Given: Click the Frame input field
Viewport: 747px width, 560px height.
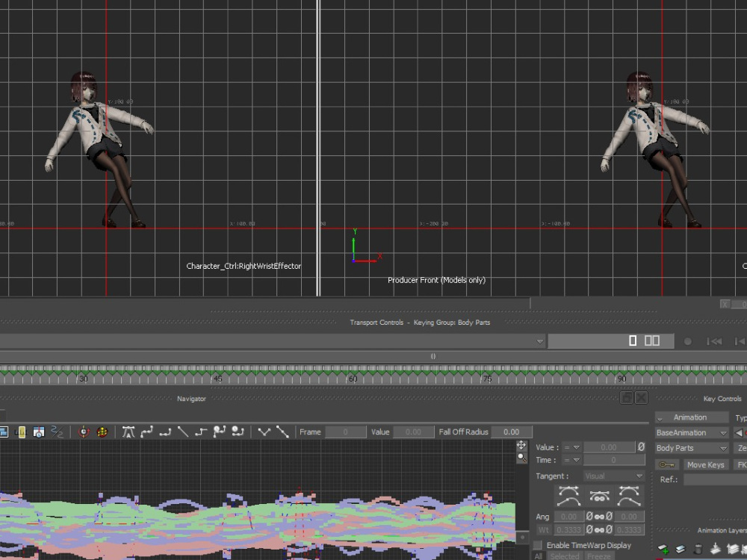Looking at the screenshot, I should pyautogui.click(x=345, y=432).
